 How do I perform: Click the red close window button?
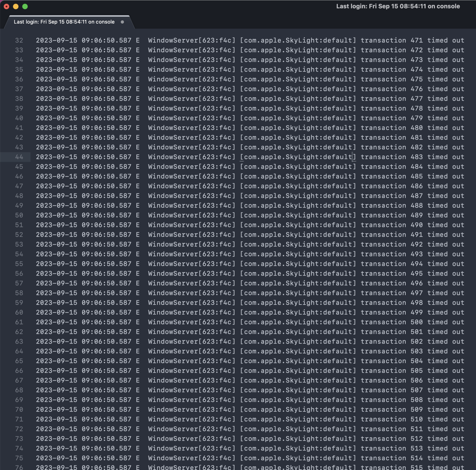coord(6,6)
